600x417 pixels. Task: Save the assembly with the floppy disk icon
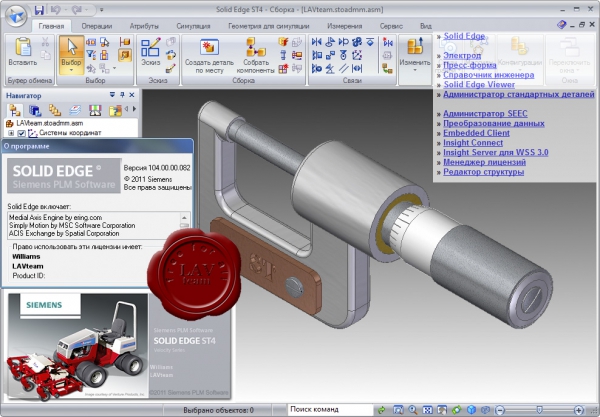tap(39, 10)
